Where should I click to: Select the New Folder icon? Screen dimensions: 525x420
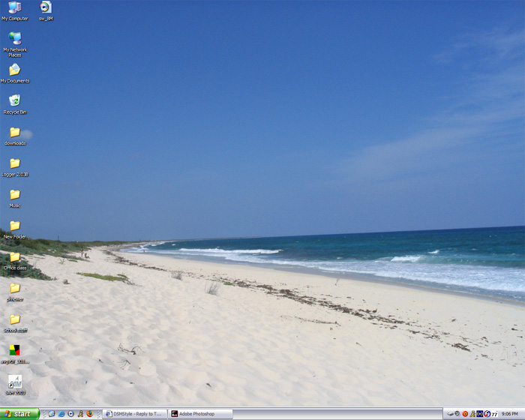pos(14,226)
